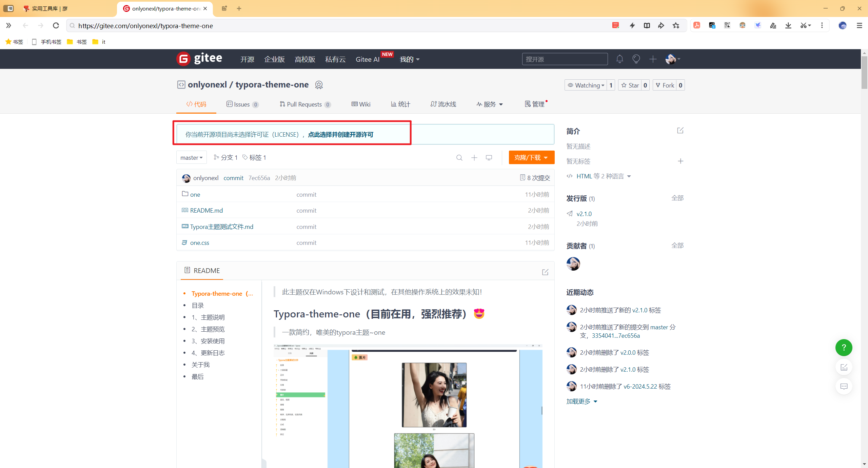View the 8 次提交 commit history
This screenshot has width=868, height=468.
pos(535,178)
